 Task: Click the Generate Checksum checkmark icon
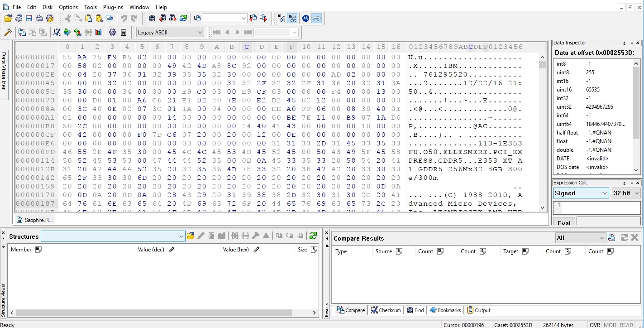(57, 32)
